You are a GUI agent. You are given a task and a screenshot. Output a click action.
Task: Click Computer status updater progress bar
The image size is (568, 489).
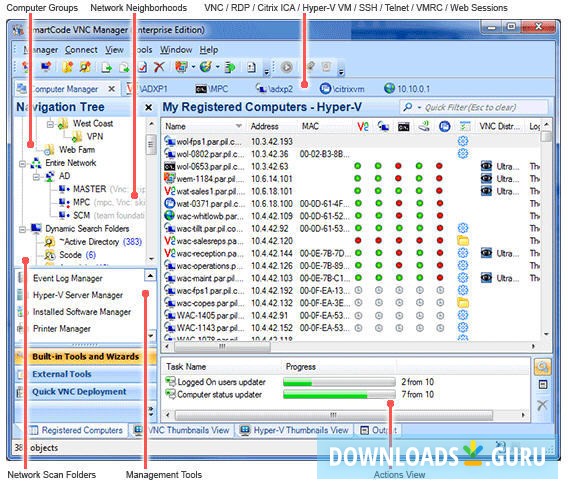click(x=339, y=395)
